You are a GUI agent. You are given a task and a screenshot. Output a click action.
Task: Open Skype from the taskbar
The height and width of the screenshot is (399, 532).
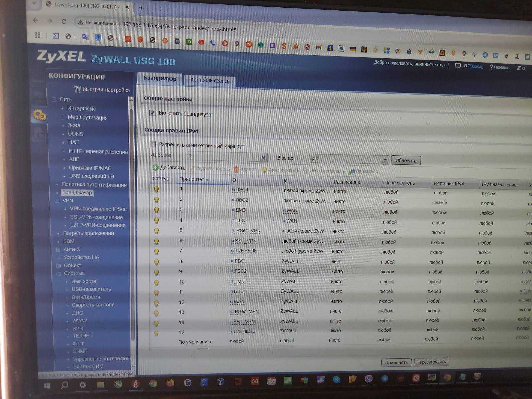[x=336, y=379]
